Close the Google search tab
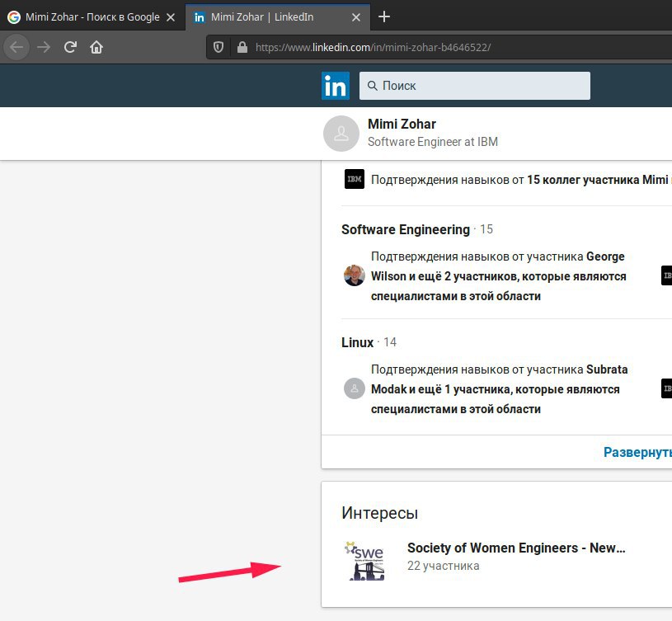The width and height of the screenshot is (672, 621). [x=171, y=17]
